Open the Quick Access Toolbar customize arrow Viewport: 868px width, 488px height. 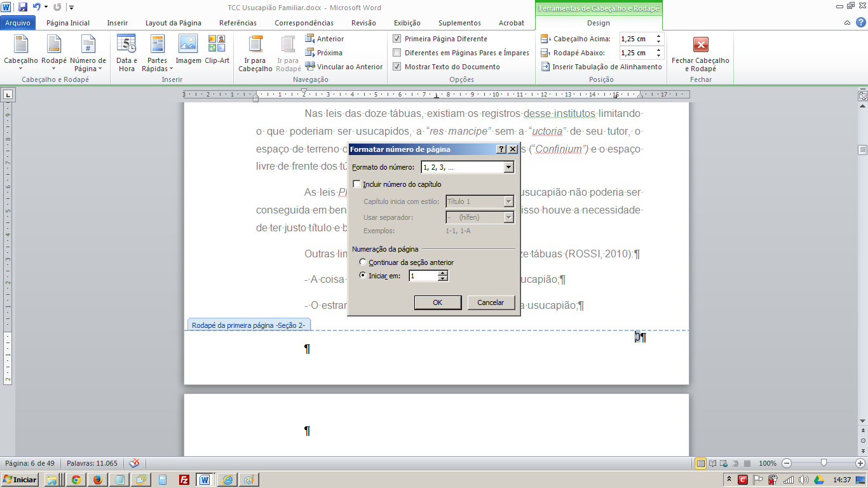point(71,8)
